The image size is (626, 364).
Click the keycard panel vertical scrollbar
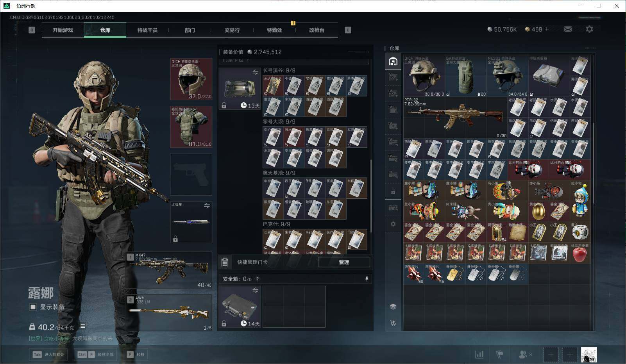(371, 195)
